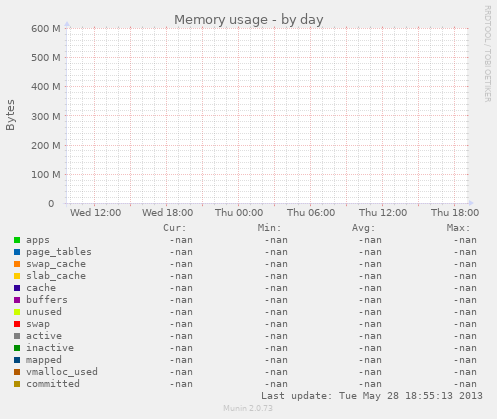Screen dimensions: 497x419
Task: Click the Cur value for inactive
Action: (x=181, y=348)
